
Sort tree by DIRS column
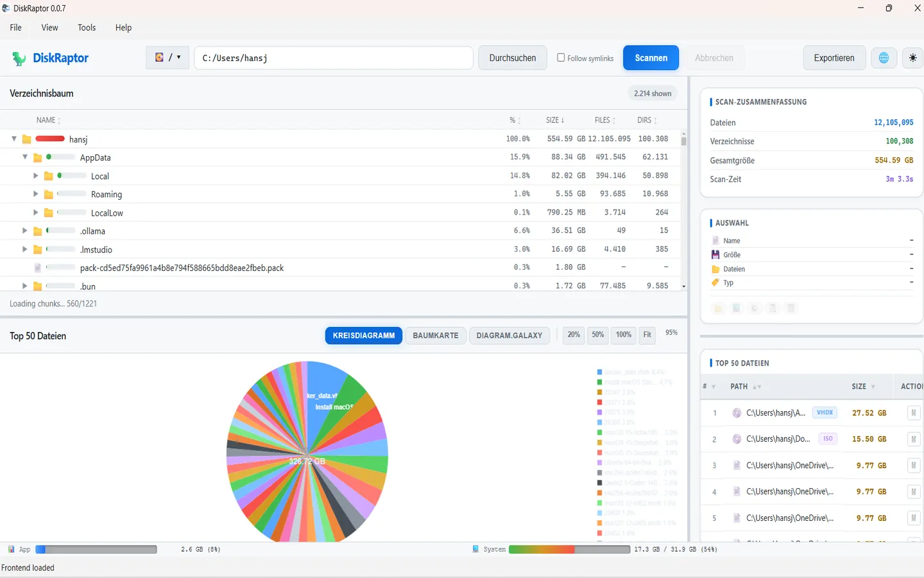pyautogui.click(x=647, y=120)
